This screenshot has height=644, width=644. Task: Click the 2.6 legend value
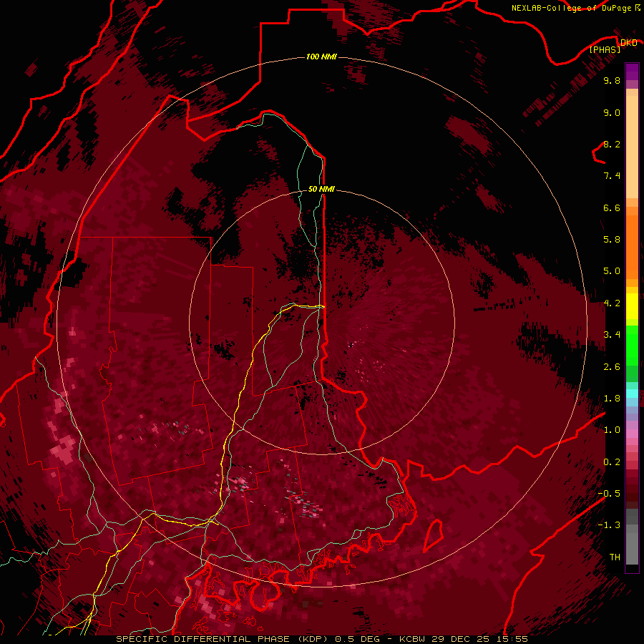pyautogui.click(x=612, y=367)
